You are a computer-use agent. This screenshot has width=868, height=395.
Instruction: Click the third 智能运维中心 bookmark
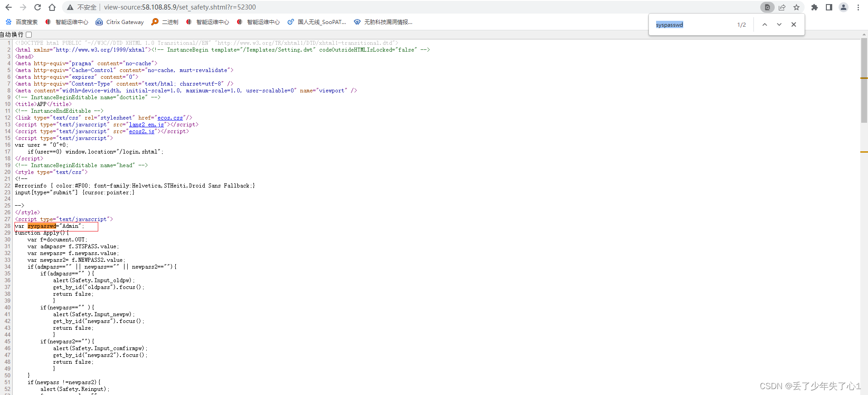coord(258,22)
